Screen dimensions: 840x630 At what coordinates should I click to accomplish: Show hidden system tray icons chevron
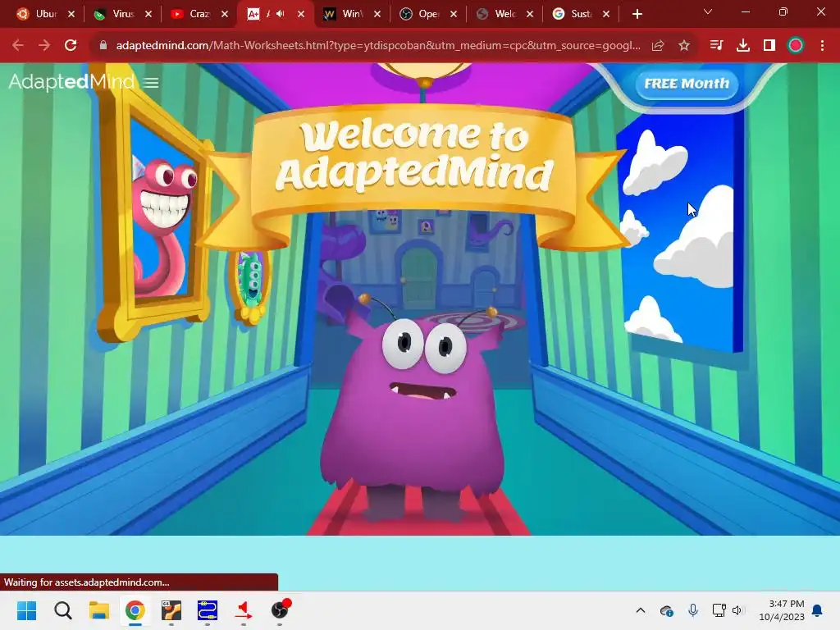click(x=641, y=610)
